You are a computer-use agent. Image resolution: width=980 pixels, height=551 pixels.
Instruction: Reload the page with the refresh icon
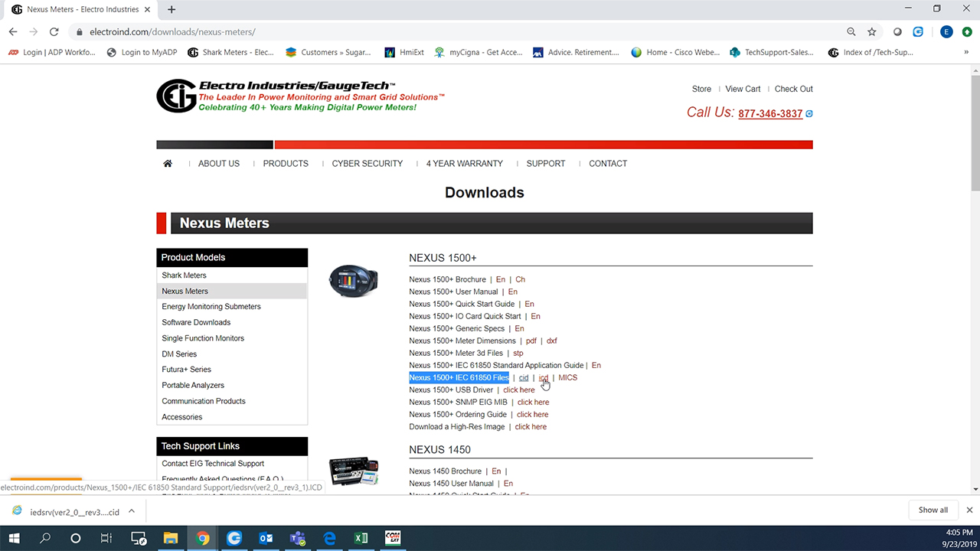tap(54, 32)
